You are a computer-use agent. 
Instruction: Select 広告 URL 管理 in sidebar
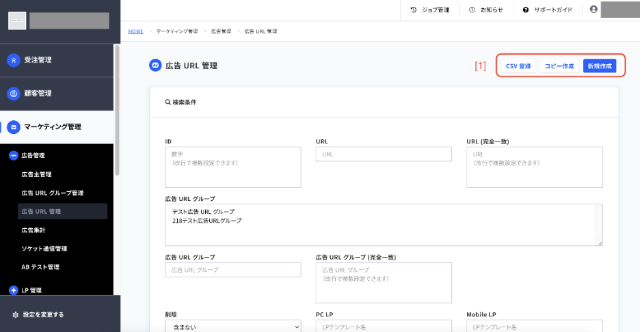click(62, 211)
